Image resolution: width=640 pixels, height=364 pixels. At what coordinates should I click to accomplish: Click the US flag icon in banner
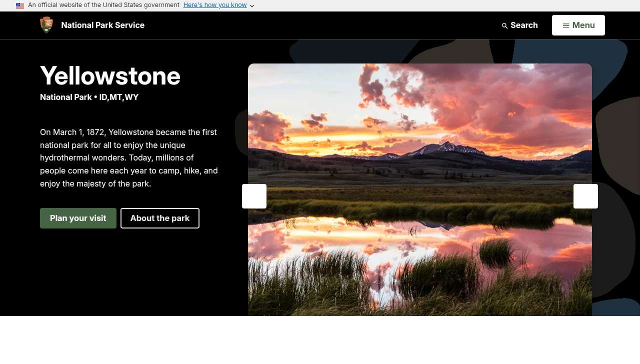click(20, 5)
